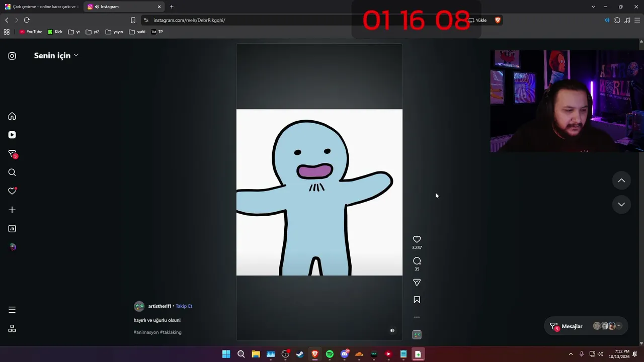Open the browser extensions puzzle icon
This screenshot has height=362, width=644.
click(x=617, y=20)
